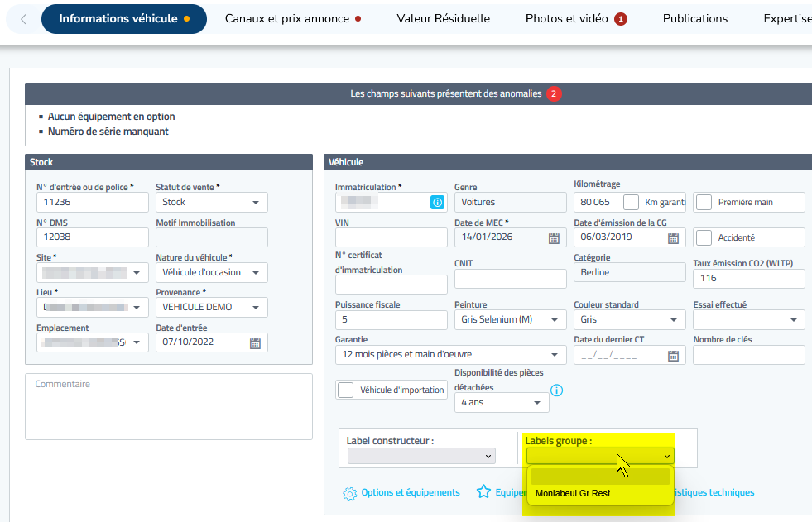The width and height of the screenshot is (812, 522).
Task: Open the Publications tab
Action: click(695, 19)
